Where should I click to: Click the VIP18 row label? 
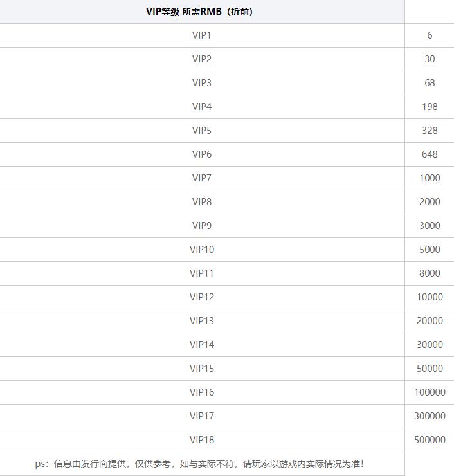pos(202,440)
